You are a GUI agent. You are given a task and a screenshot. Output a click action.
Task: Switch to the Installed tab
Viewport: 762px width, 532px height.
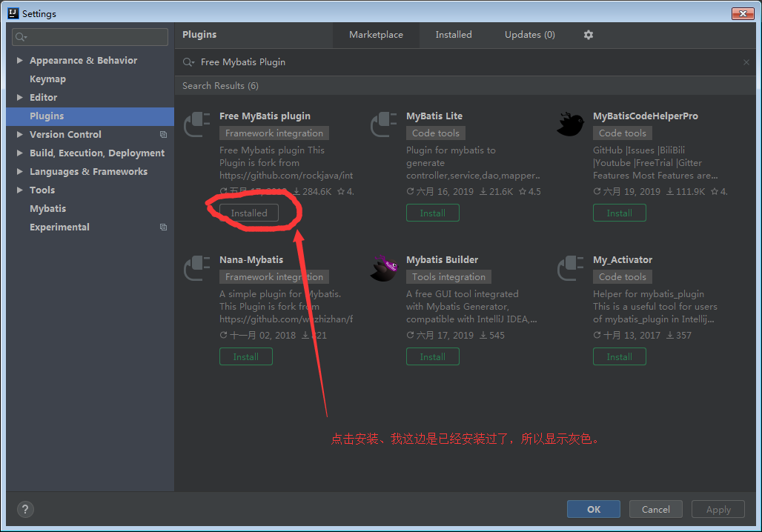454,35
